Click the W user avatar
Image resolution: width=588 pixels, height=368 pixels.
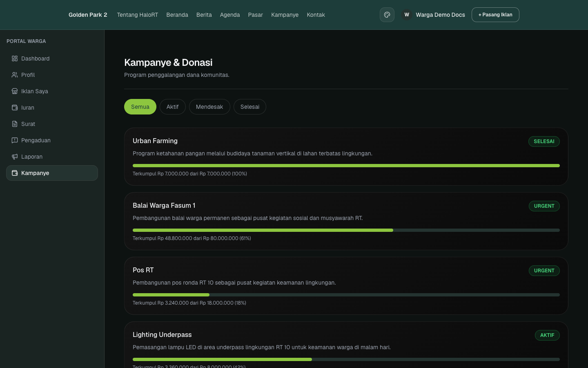click(x=407, y=15)
